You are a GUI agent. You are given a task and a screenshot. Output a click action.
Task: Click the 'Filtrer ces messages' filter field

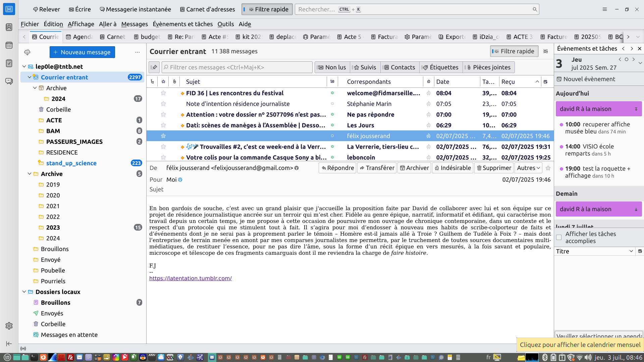[x=237, y=67]
